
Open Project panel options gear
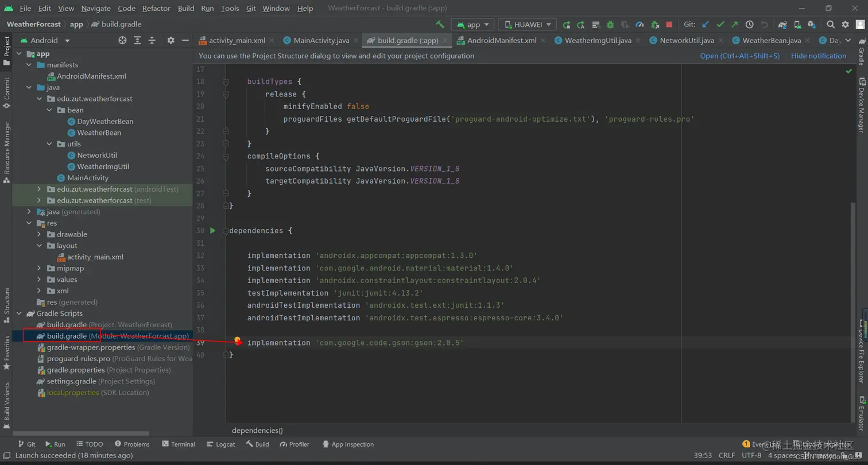tap(170, 40)
